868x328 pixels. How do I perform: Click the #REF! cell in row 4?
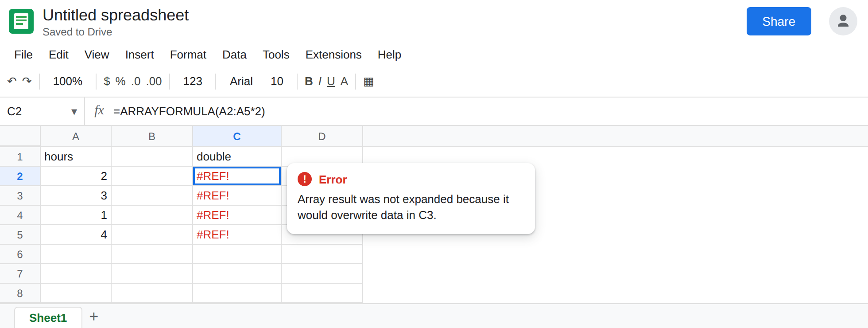pos(237,215)
